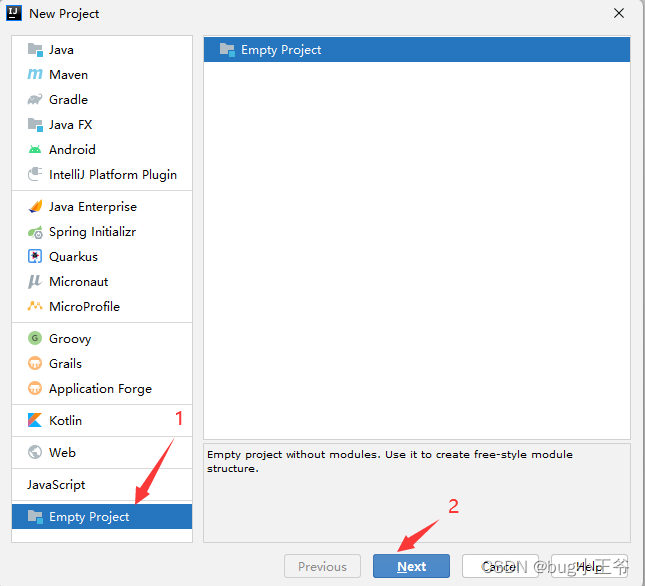Viewport: 645px width, 586px height.
Task: Click the Empty project description text
Action: (x=390, y=461)
